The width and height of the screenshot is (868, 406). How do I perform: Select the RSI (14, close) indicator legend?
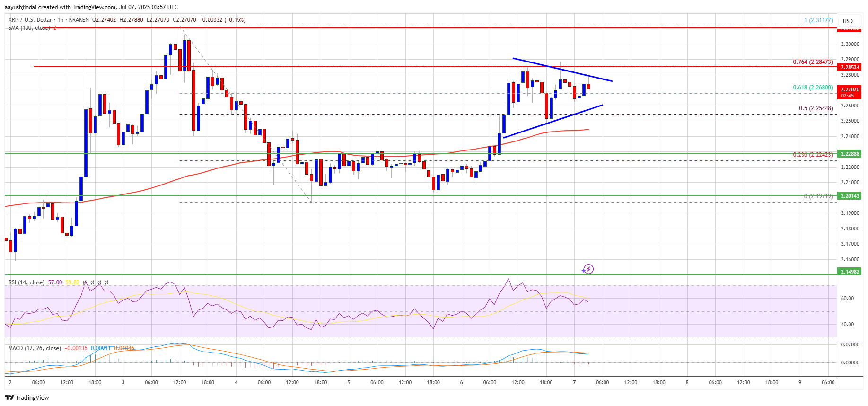[x=26, y=282]
